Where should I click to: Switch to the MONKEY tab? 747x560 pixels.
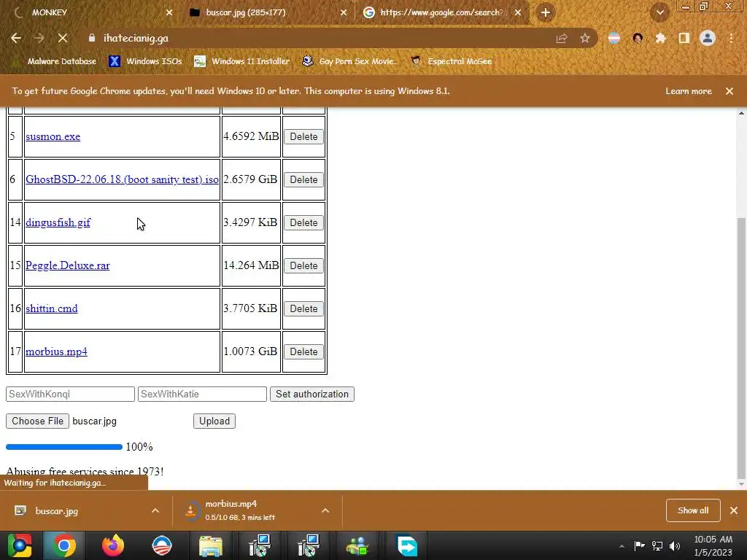click(x=93, y=12)
